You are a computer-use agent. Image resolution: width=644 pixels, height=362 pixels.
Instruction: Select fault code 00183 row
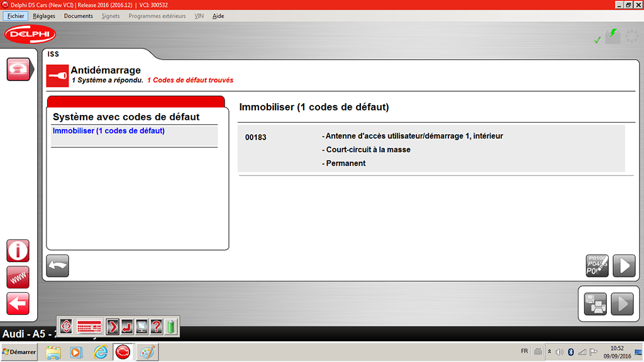[x=431, y=150]
